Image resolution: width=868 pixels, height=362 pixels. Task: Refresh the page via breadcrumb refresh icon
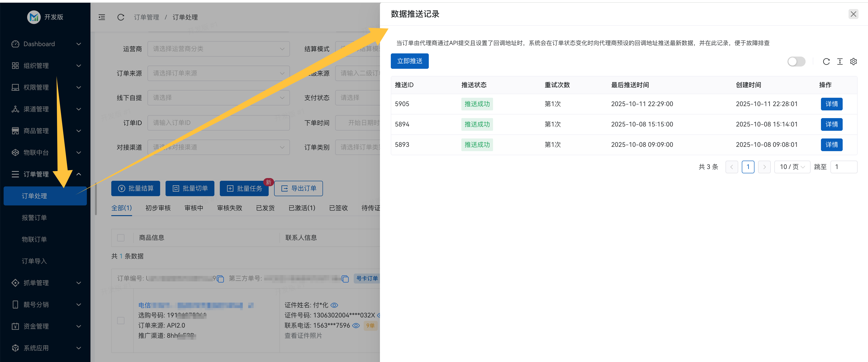[x=121, y=17]
